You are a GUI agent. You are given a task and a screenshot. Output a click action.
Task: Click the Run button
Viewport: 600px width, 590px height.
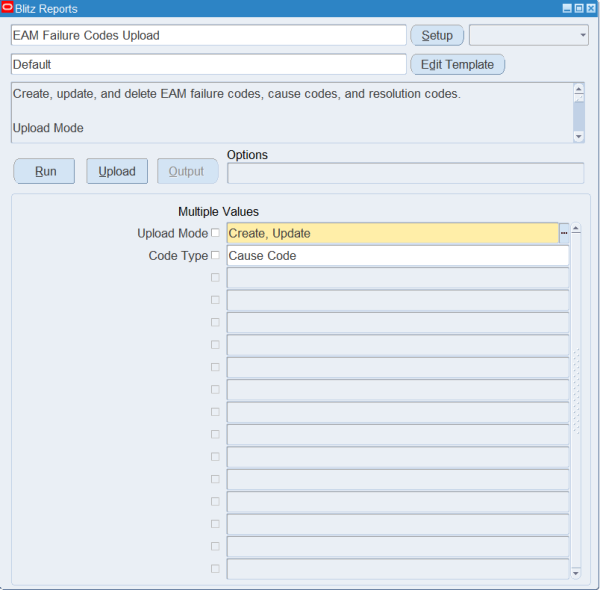point(44,171)
